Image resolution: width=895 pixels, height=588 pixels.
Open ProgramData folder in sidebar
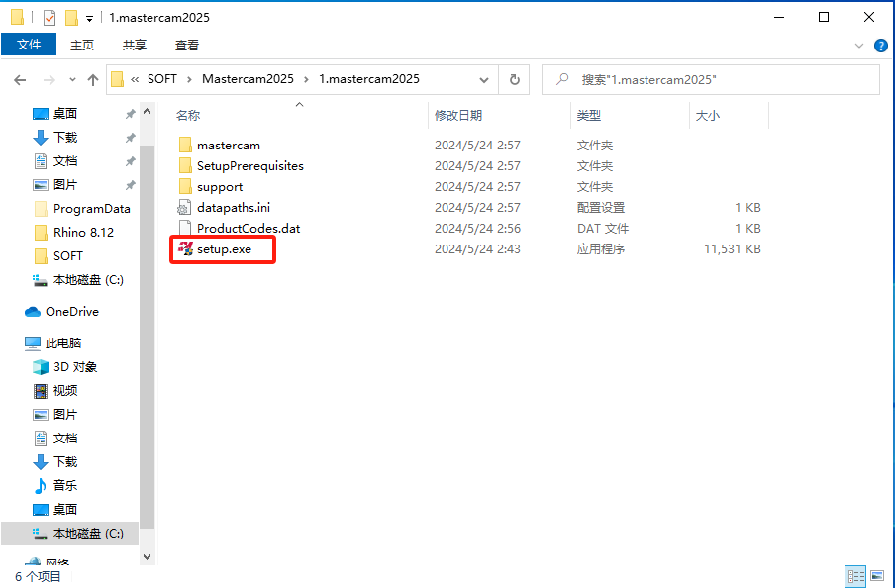pyautogui.click(x=82, y=209)
